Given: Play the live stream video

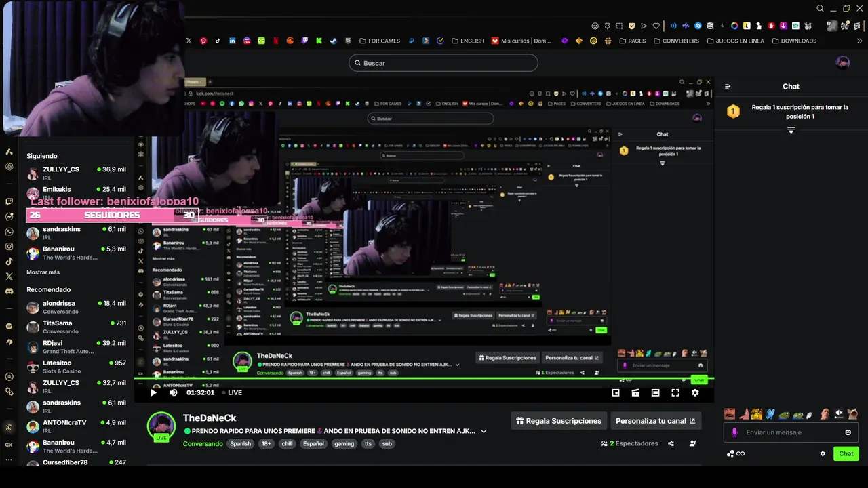Looking at the screenshot, I should point(153,392).
